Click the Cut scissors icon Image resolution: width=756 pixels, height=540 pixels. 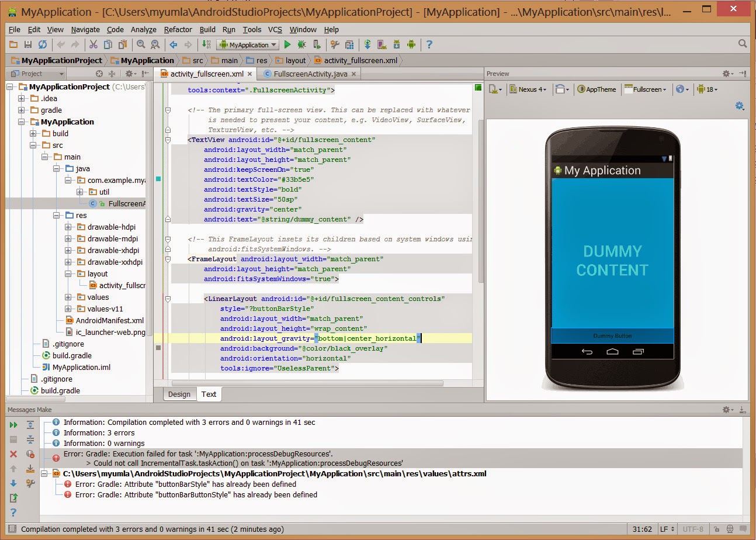point(93,44)
